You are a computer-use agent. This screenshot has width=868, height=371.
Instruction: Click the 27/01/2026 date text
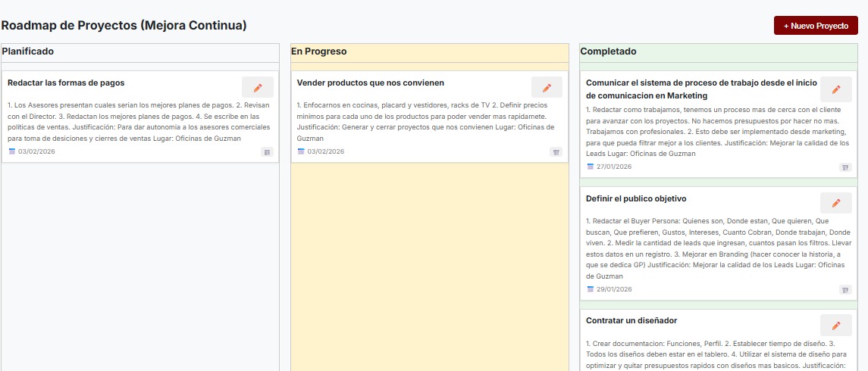pos(615,167)
